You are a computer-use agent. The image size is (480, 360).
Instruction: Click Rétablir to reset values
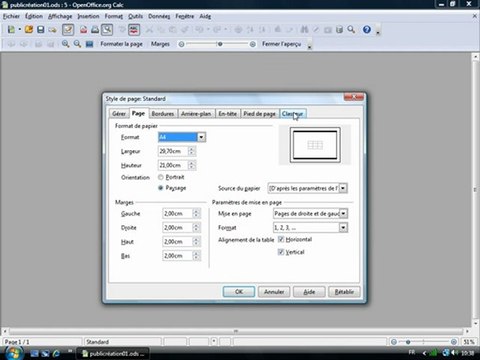[x=344, y=292]
